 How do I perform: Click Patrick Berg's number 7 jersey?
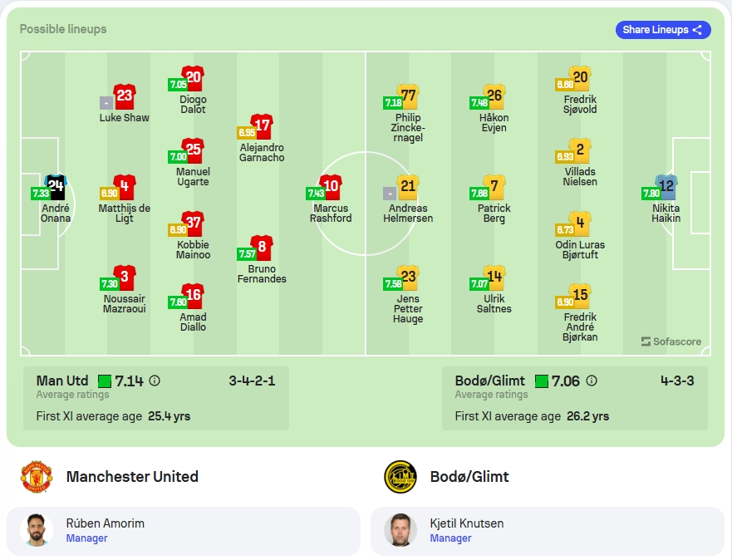point(494,187)
